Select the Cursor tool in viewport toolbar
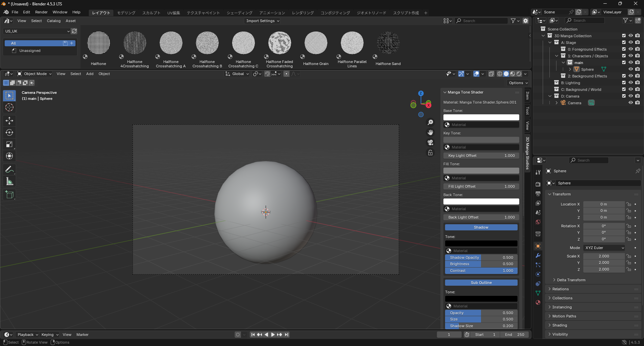Viewport: 644px width, 346px height. 9,108
